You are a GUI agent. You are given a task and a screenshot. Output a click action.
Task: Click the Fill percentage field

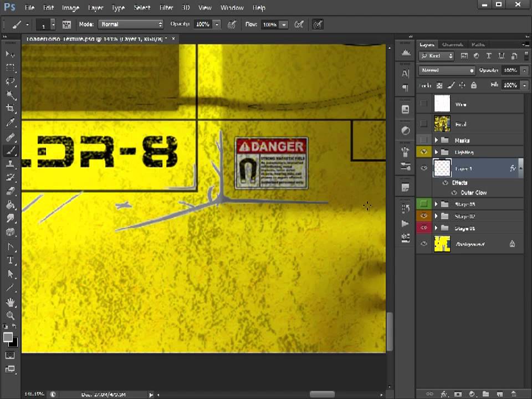(x=511, y=85)
